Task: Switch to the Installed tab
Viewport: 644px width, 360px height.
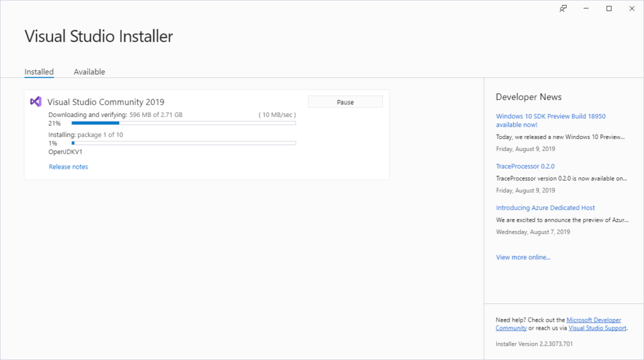Action: click(39, 72)
